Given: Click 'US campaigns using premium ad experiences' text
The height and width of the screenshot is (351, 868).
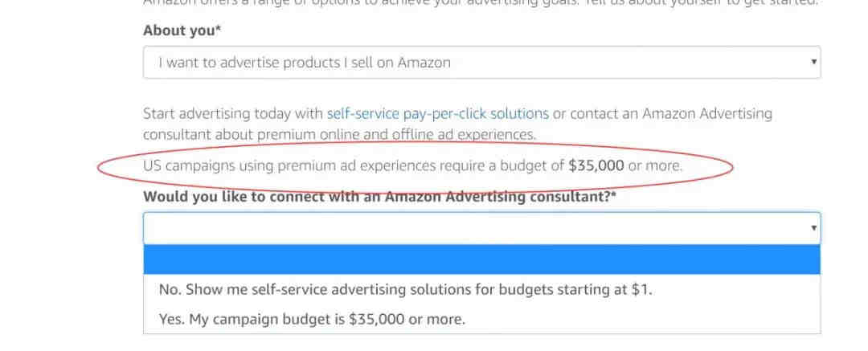Looking at the screenshot, I should [x=289, y=165].
